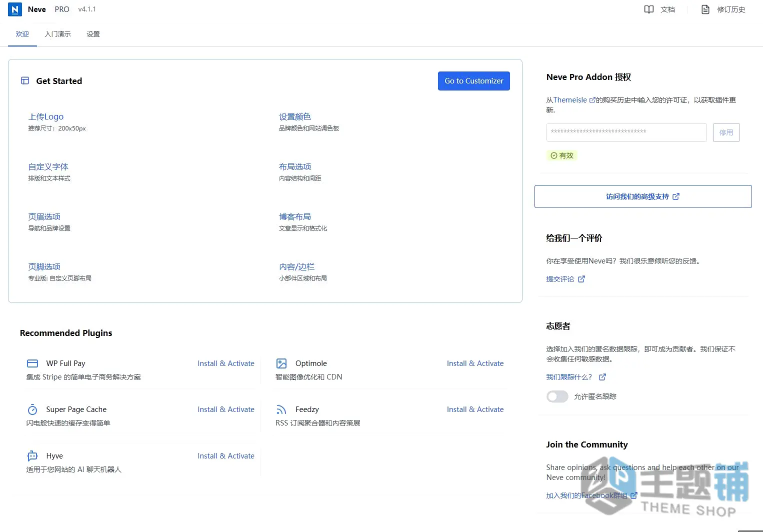Click the 提交评论 link

coord(560,279)
